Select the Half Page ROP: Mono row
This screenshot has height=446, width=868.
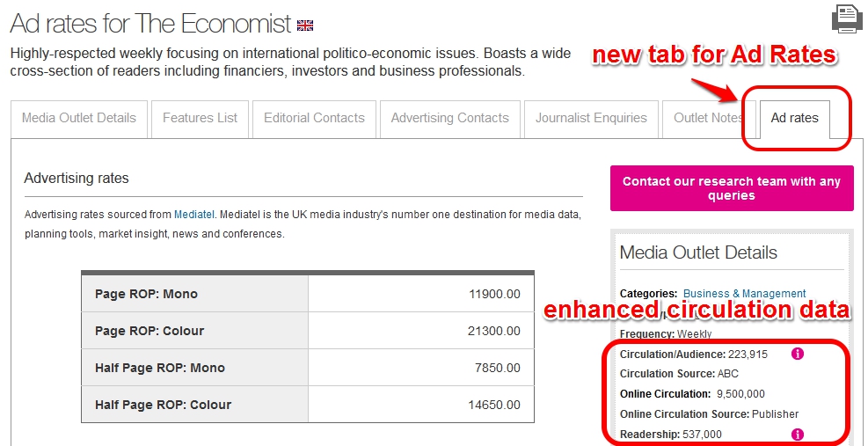[x=308, y=368]
